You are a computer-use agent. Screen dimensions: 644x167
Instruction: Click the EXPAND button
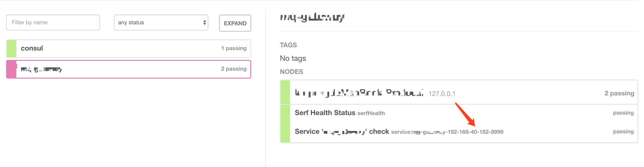[x=235, y=23]
